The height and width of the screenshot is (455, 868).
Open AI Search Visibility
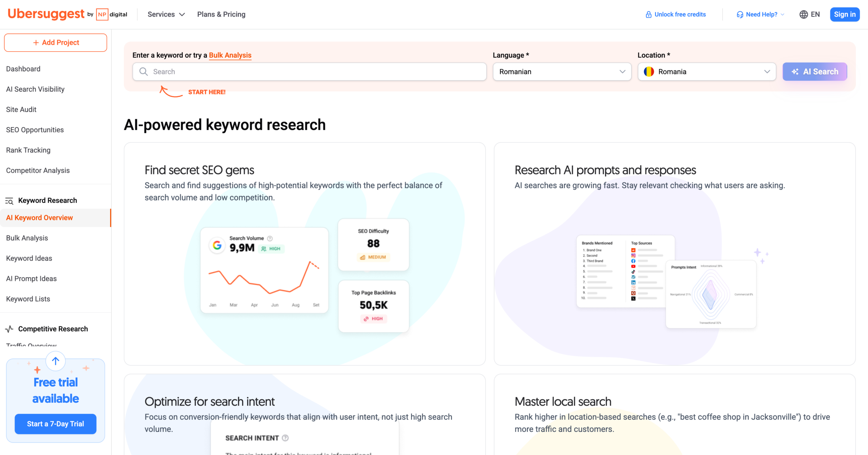(35, 89)
